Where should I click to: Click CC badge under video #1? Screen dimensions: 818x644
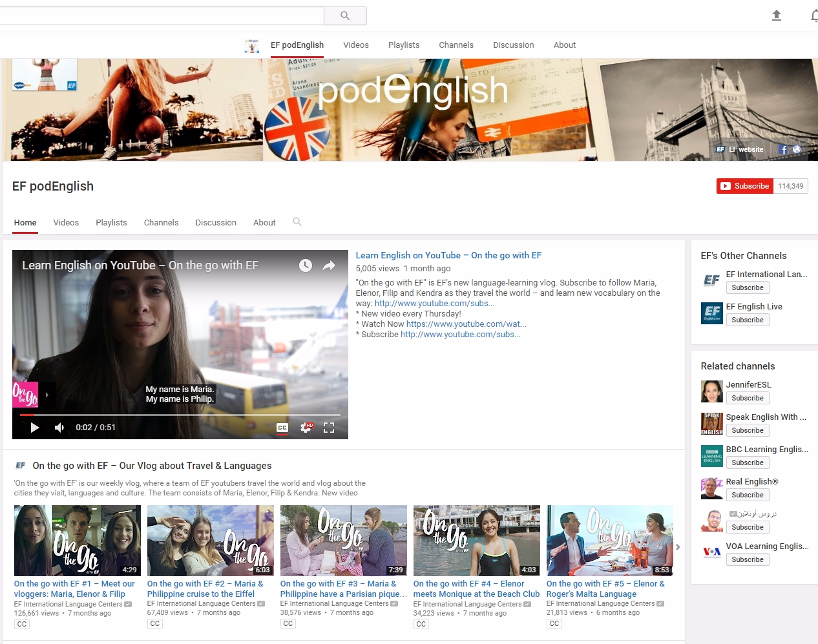tap(22, 625)
